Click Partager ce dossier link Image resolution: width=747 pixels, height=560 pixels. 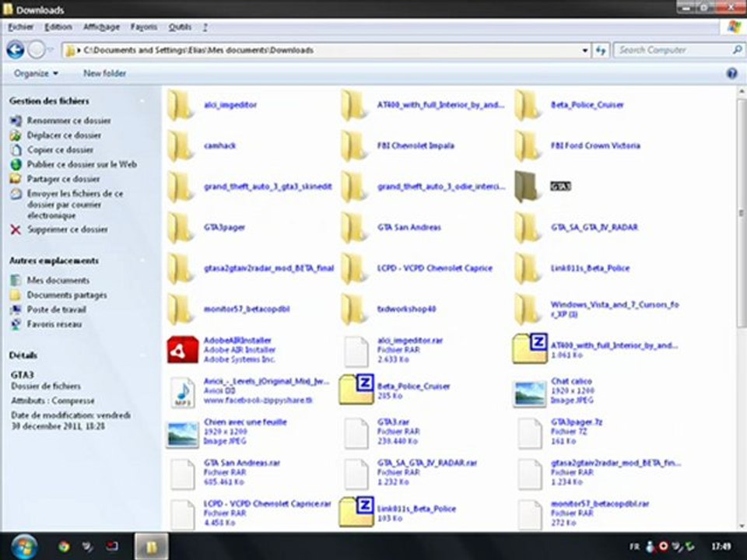click(63, 179)
